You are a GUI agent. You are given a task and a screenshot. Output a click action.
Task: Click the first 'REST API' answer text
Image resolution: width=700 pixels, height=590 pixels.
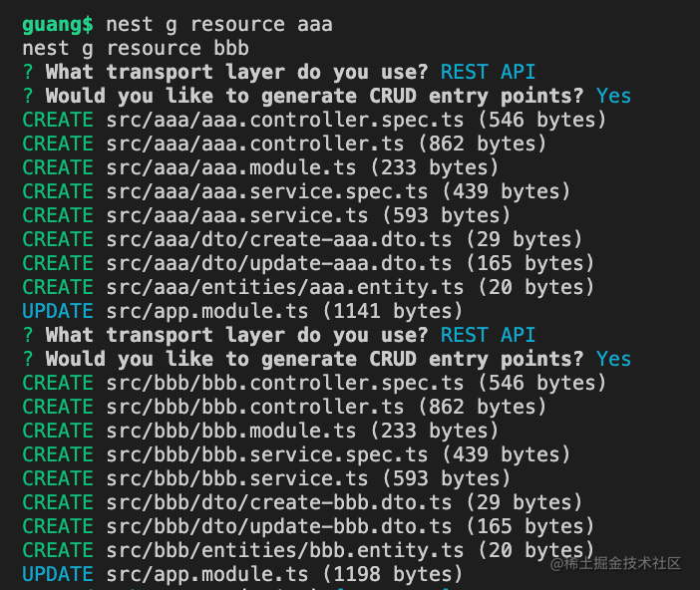pos(488,72)
